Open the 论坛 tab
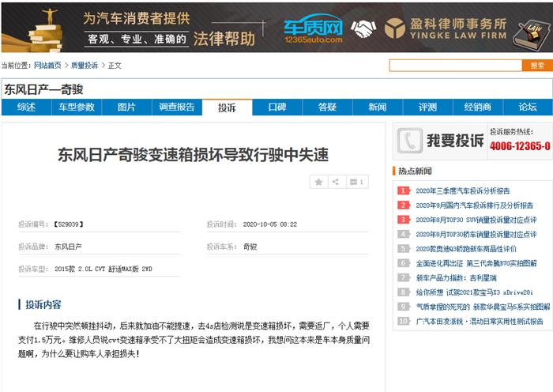This screenshot has height=392, width=553. 528,107
